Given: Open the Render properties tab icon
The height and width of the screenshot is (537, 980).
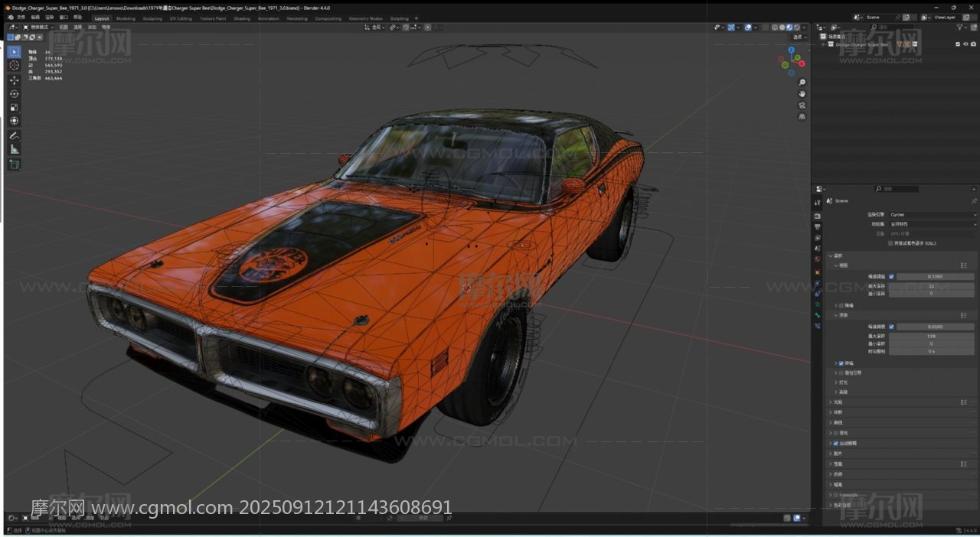Looking at the screenshot, I should 818,216.
